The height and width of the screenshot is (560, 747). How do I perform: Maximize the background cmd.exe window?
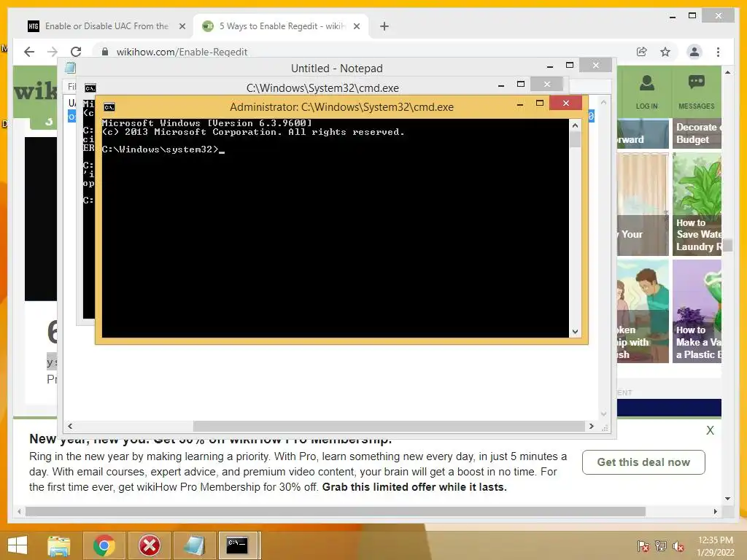pyautogui.click(x=521, y=85)
